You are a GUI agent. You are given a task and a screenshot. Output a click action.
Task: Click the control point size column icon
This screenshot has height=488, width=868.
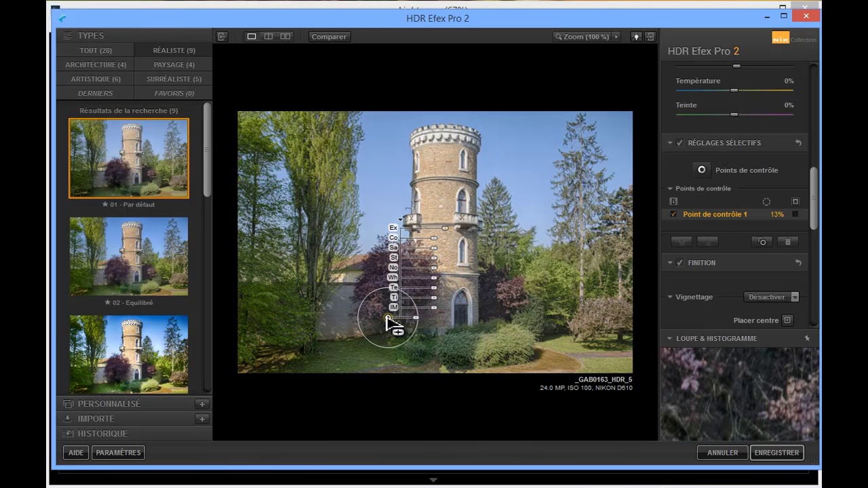[766, 202]
